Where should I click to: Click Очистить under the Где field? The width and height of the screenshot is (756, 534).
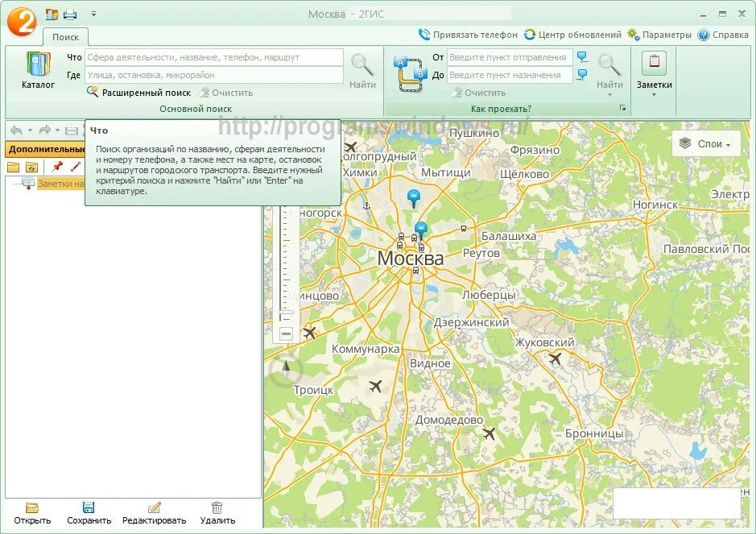click(225, 93)
